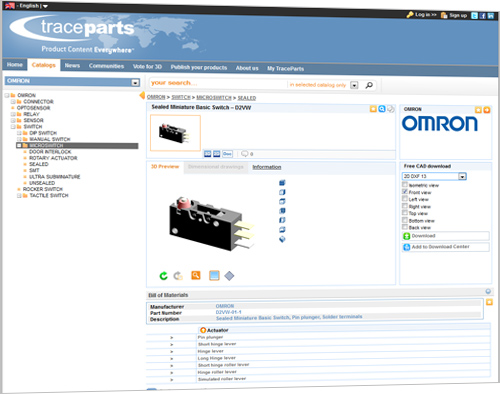The image size is (500, 394).
Task: Uncheck the Front view checkbox
Action: point(405,192)
